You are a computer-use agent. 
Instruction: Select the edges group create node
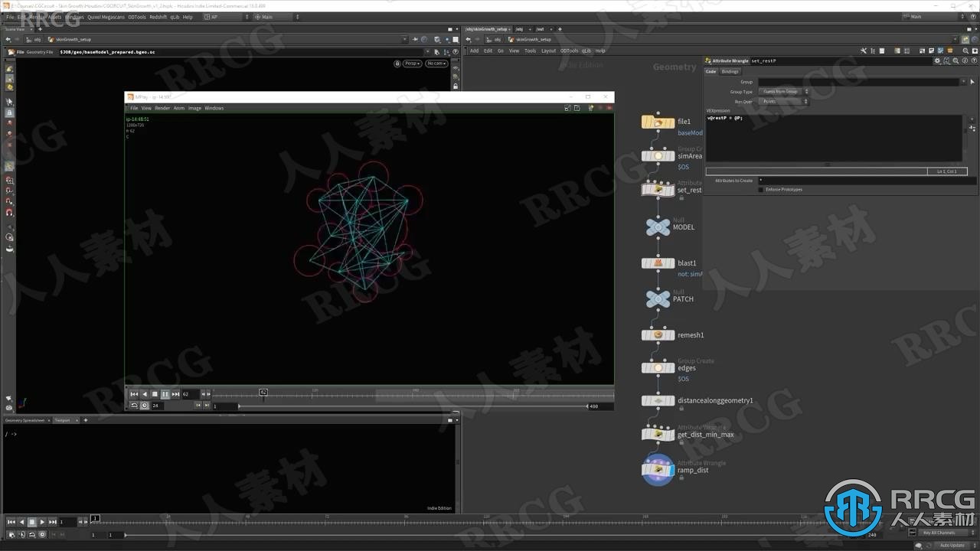(658, 368)
